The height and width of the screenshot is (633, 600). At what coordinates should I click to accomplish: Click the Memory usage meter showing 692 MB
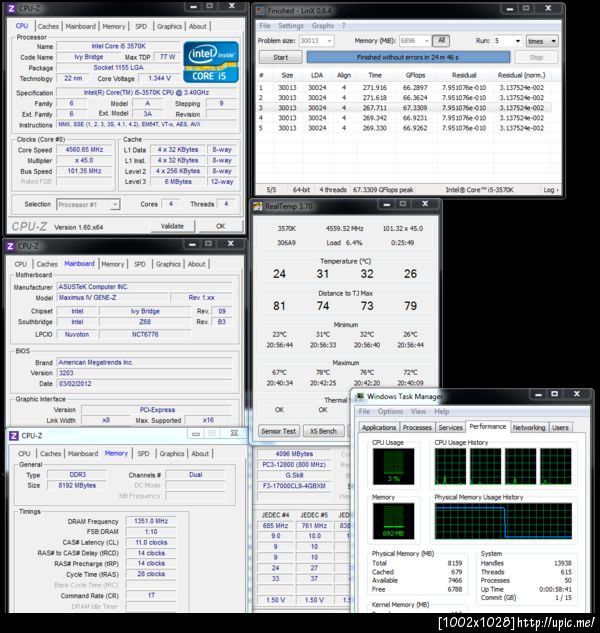tap(393, 521)
